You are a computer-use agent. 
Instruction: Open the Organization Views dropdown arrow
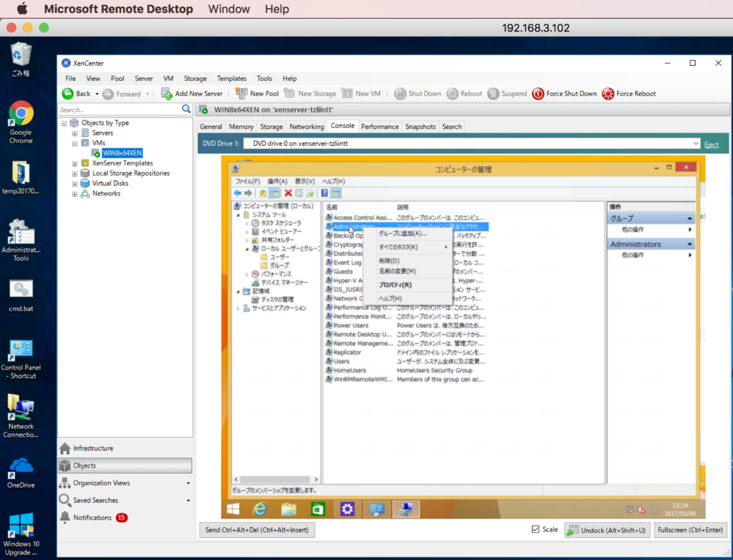point(188,483)
